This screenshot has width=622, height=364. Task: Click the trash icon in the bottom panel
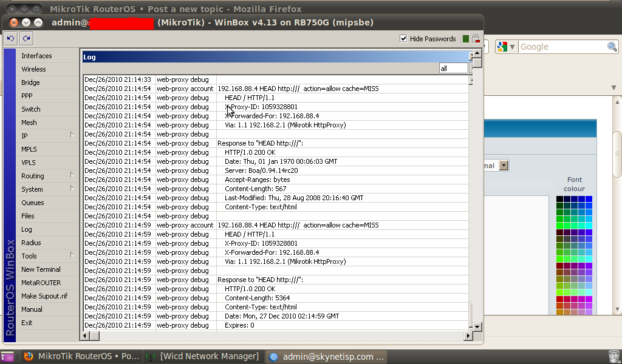coord(613,356)
